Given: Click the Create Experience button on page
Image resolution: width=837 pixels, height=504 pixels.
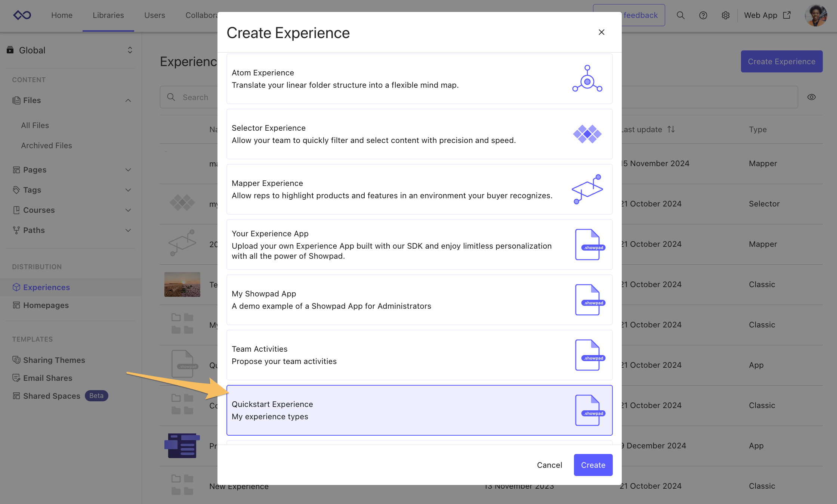Looking at the screenshot, I should [x=781, y=62].
